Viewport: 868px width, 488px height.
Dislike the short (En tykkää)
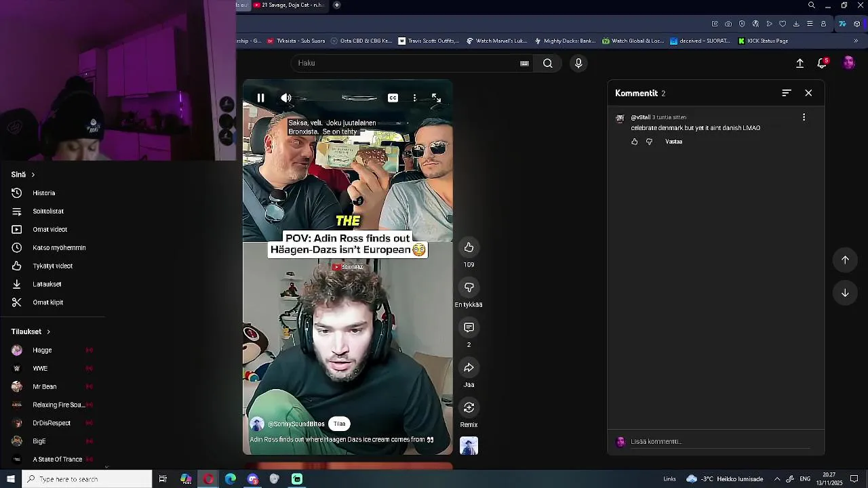pos(469,287)
